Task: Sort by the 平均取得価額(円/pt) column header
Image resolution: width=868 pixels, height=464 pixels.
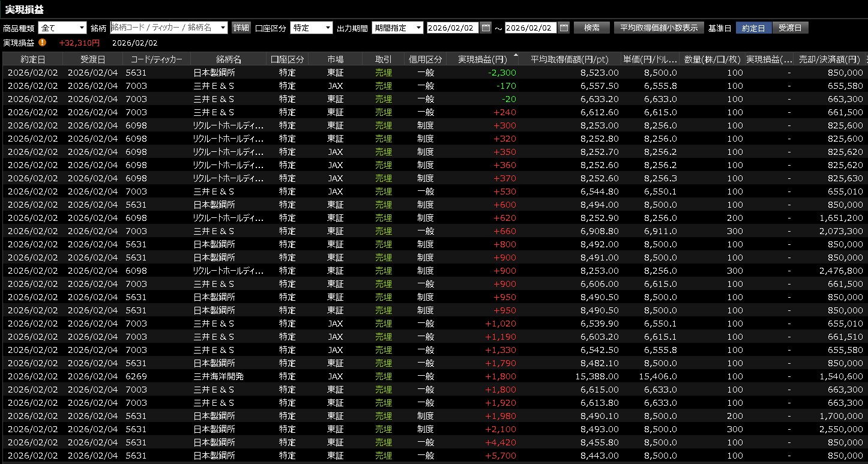Action: [x=570, y=59]
